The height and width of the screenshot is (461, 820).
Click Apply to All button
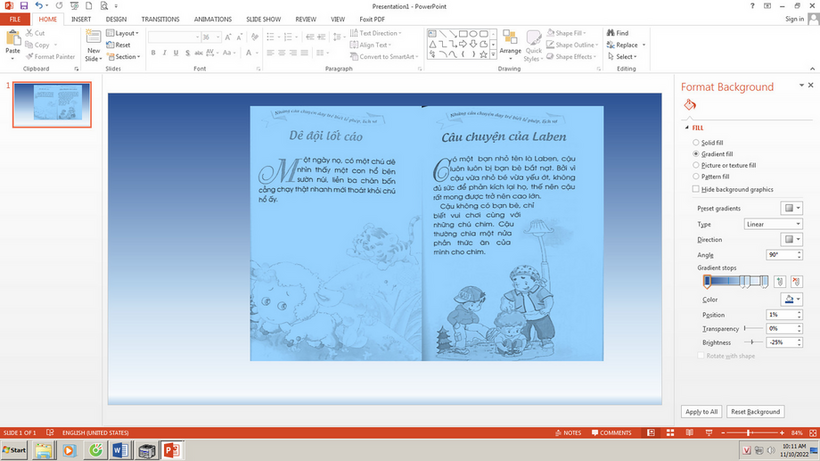click(x=701, y=412)
